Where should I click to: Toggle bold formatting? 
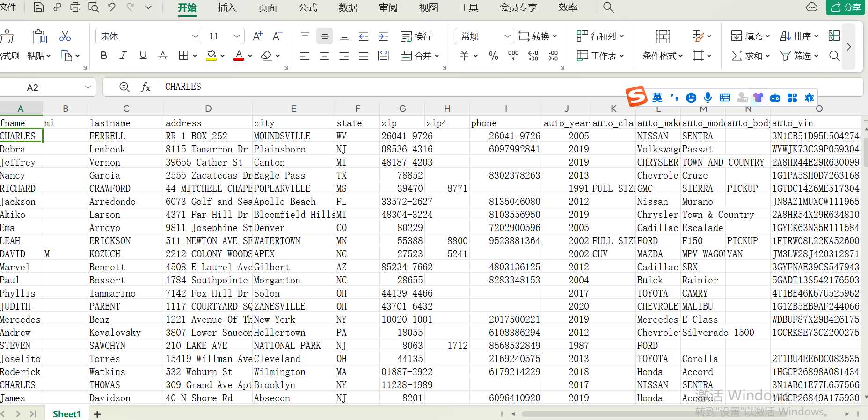click(104, 56)
